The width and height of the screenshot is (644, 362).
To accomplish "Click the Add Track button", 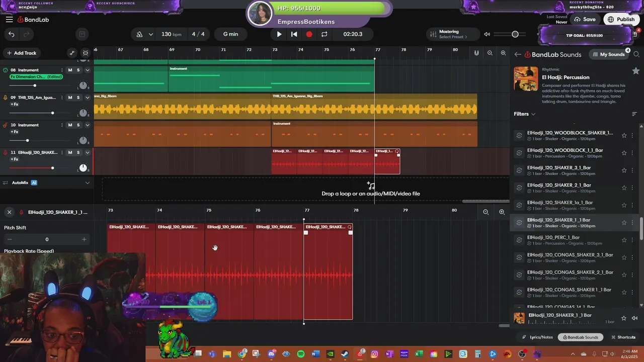I will click(x=21, y=53).
